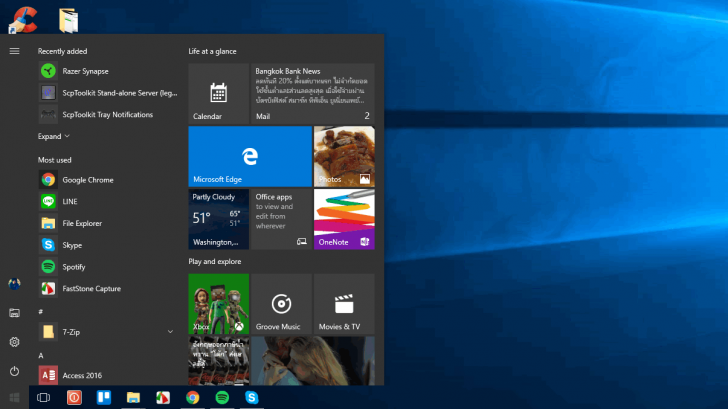Open Settings gear in Start sidebar
This screenshot has width=728, height=409.
click(14, 342)
